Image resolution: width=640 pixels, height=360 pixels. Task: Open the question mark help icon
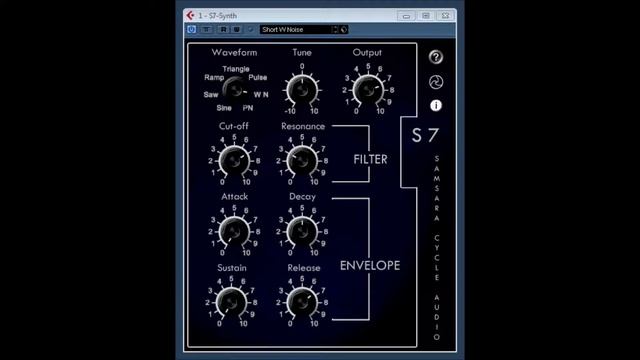point(436,57)
